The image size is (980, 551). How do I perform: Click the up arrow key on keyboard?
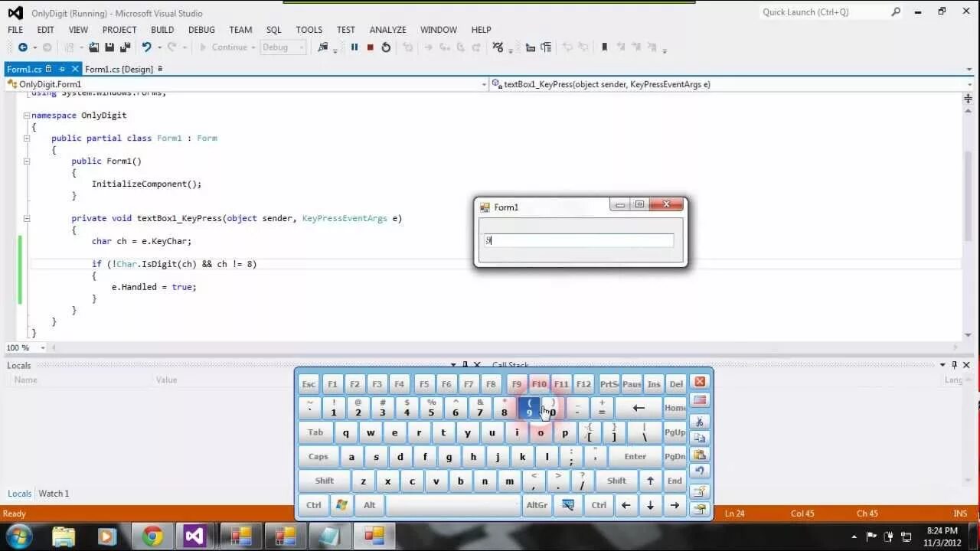(x=650, y=481)
